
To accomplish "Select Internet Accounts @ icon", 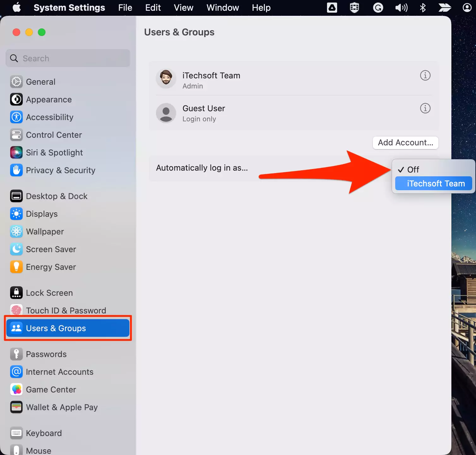I will (x=16, y=372).
